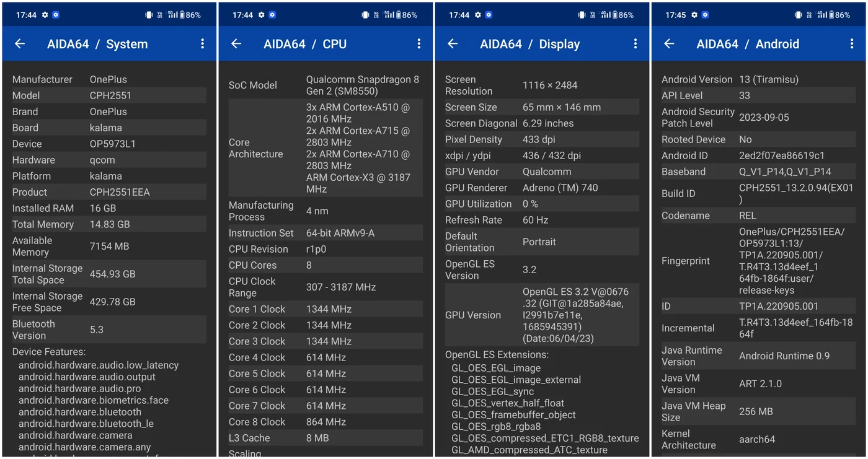
Task: Tap the settings gear in System screen status bar
Action: coord(45,15)
